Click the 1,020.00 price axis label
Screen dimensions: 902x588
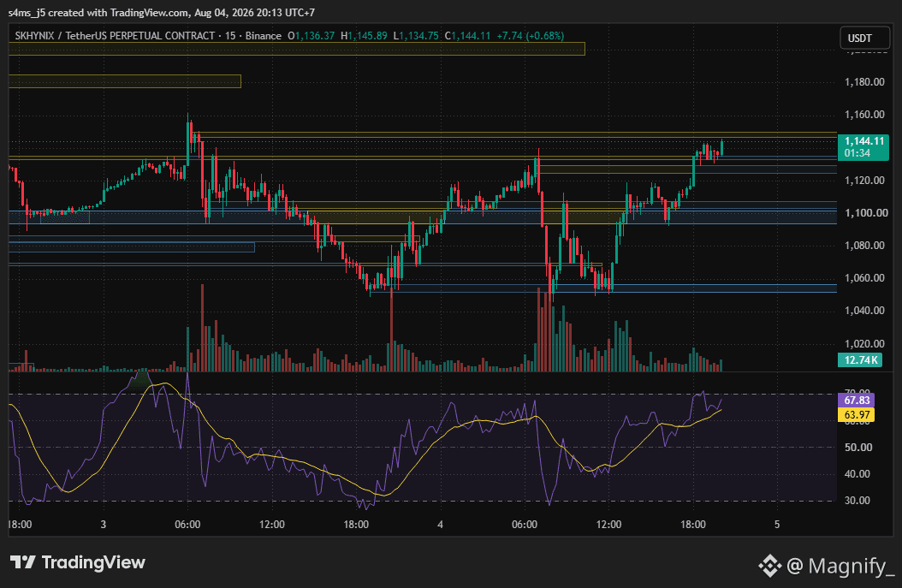864,343
